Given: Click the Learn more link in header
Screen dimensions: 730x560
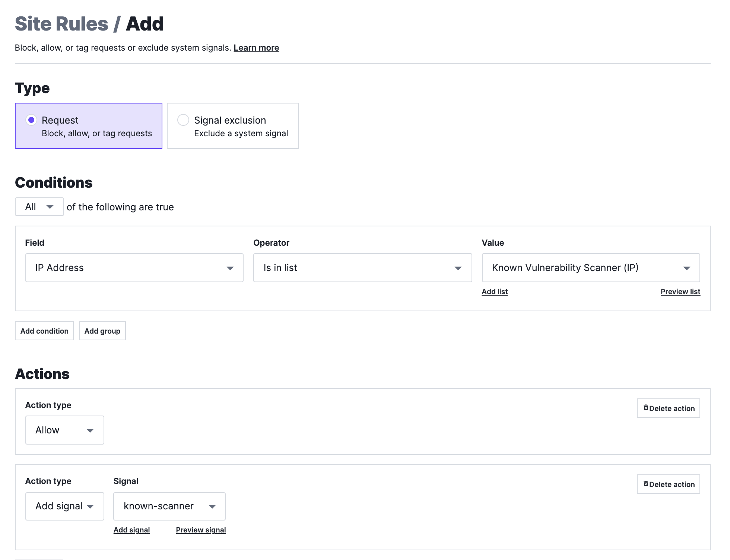Looking at the screenshot, I should point(257,47).
